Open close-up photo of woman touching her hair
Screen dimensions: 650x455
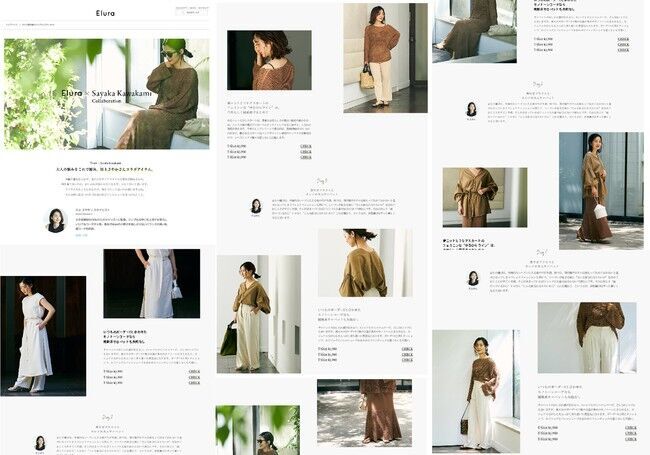[268, 60]
